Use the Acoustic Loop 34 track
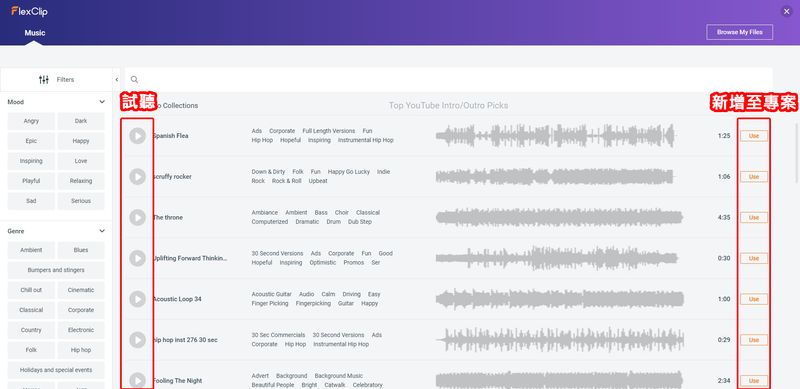Screen dimensions: 800x389 [x=754, y=299]
